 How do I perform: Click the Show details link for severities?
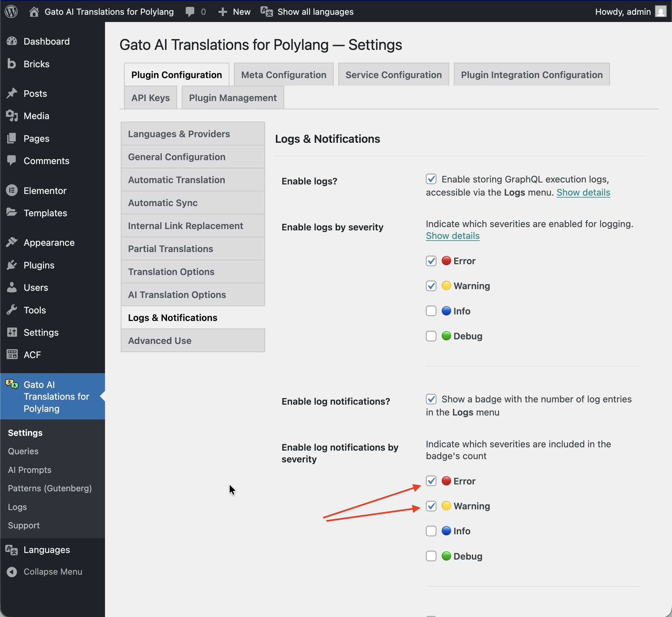(x=452, y=235)
